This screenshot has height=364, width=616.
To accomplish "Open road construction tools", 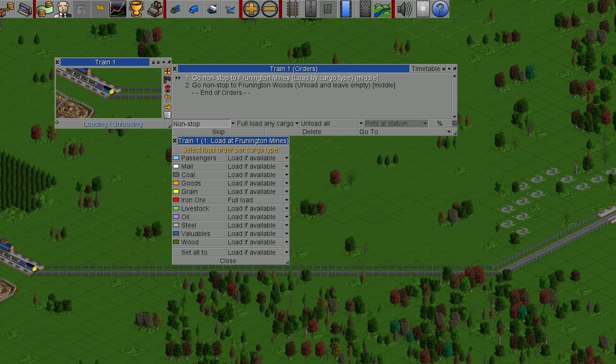I will click(310, 9).
